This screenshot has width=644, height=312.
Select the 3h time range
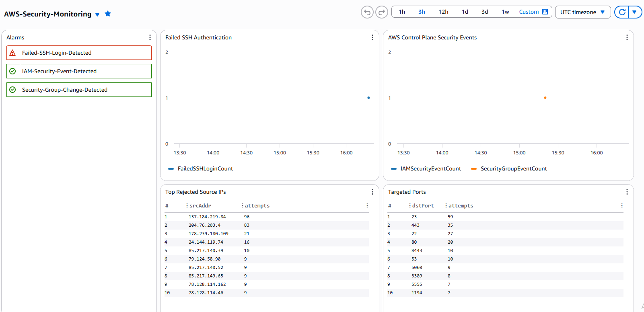click(422, 12)
